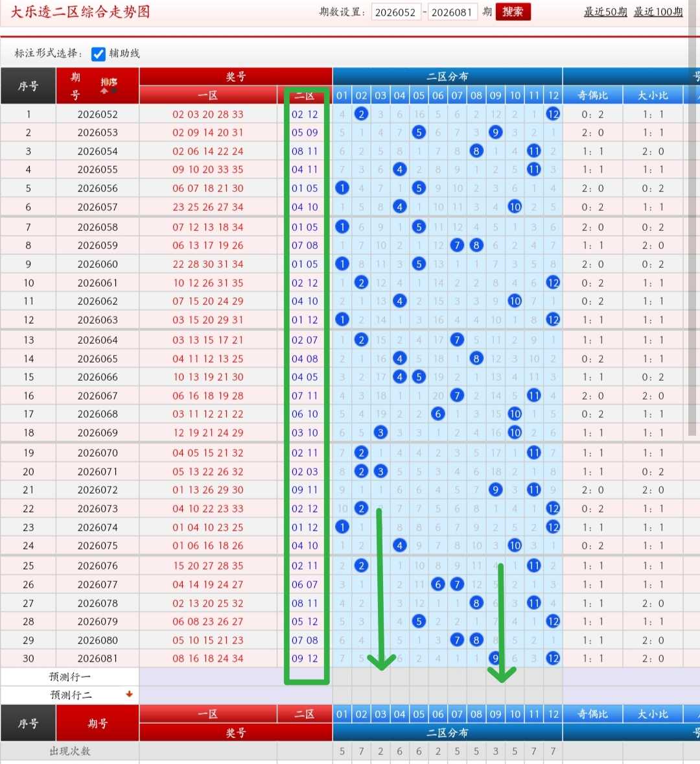Click blue ball 1 in row 2026074
The image size is (700, 764).
click(x=342, y=527)
